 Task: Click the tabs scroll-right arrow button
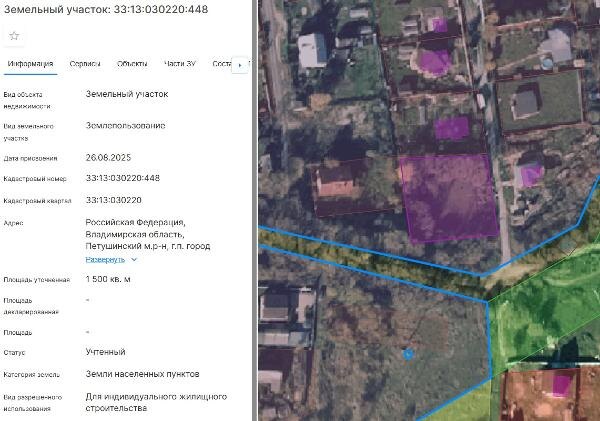click(240, 65)
